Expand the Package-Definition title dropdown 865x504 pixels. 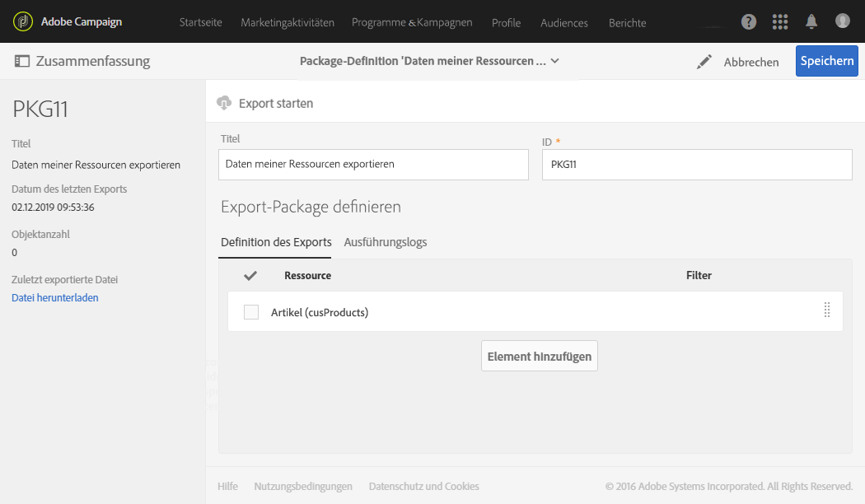coord(555,62)
